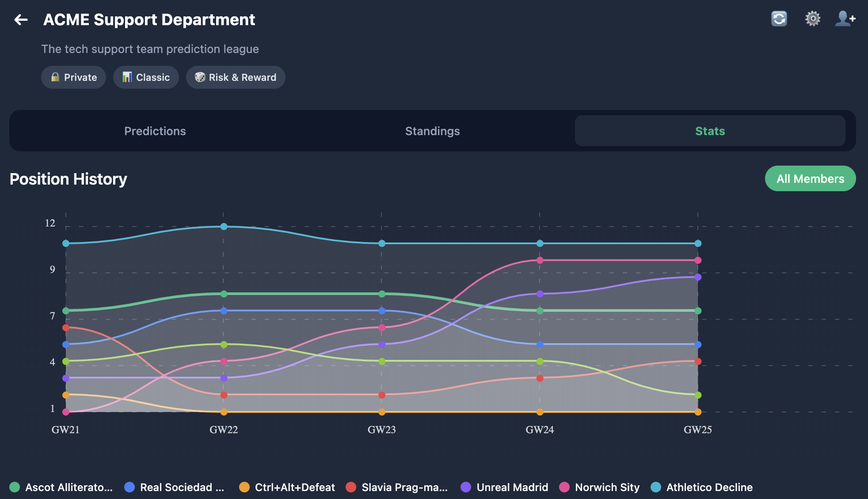Click the Unreal Madrid legend label
The image size is (868, 499).
pyautogui.click(x=512, y=487)
